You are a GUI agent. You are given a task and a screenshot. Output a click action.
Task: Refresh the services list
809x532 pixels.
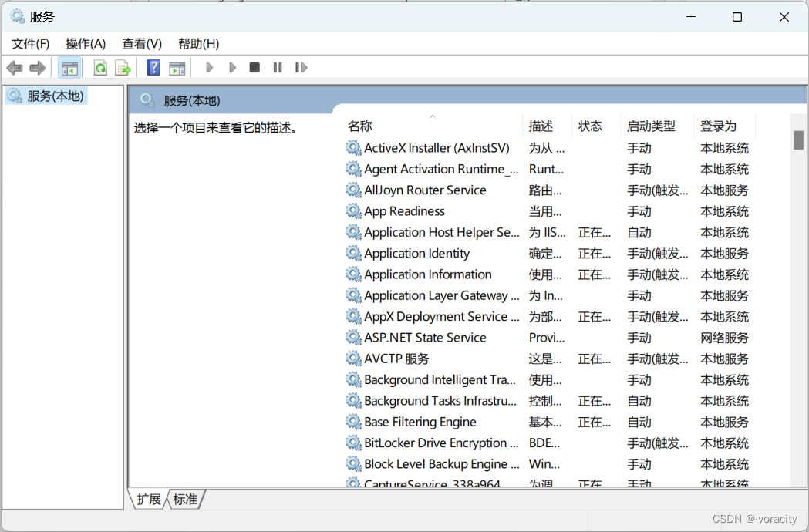click(x=99, y=68)
